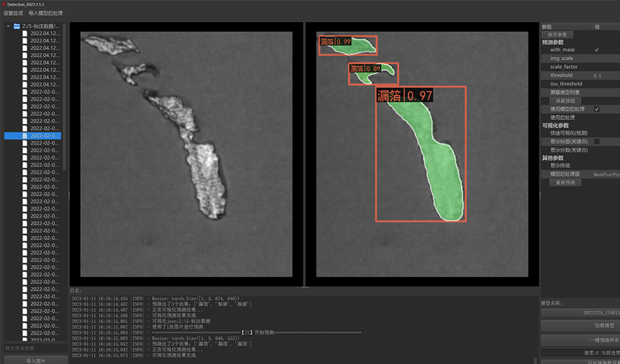Click the file icon of the highlighted 2022-02 item
Screen dimensions: 620x364
click(25, 136)
